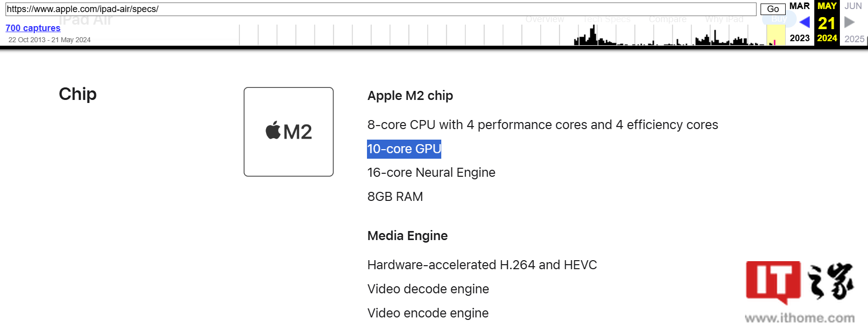Click the www.ithome.com watermark text
Screen dimensions: 868x336
pos(799,318)
